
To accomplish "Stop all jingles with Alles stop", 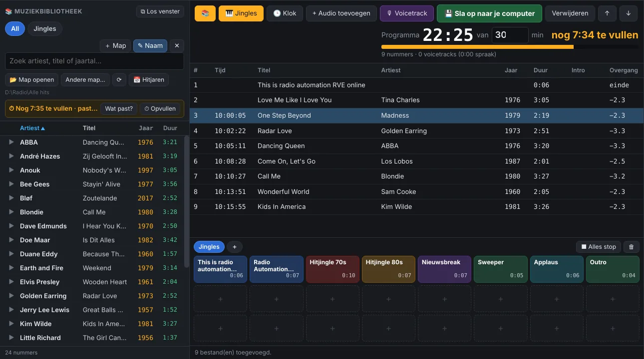I will (598, 247).
